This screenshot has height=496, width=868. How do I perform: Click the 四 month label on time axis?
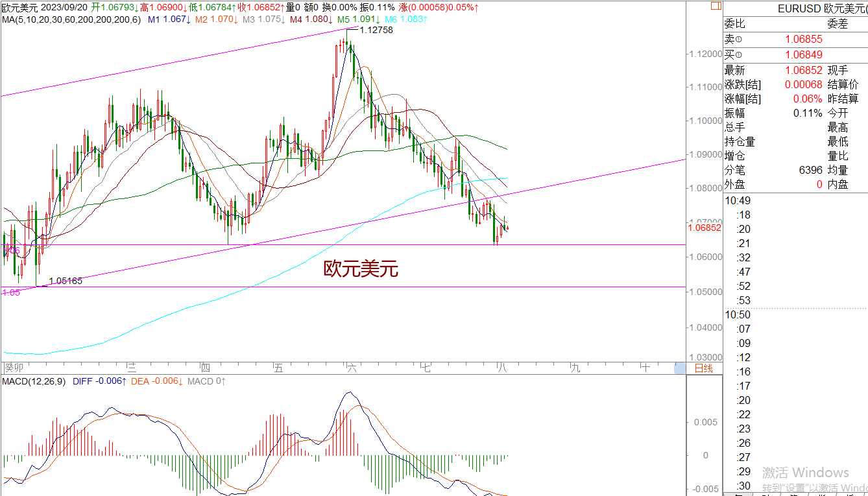tap(206, 368)
